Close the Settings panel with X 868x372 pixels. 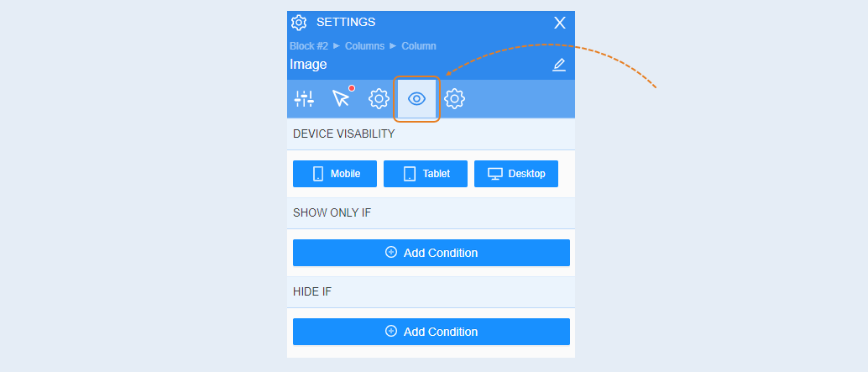pyautogui.click(x=560, y=23)
